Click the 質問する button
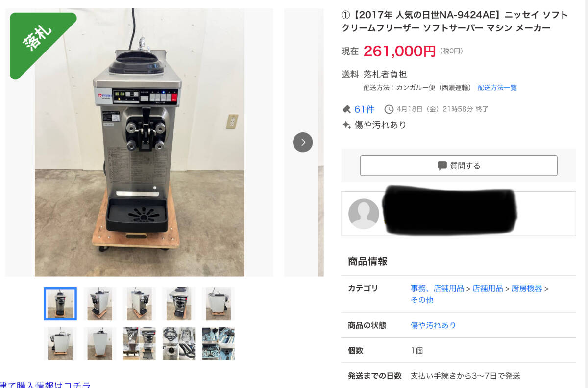Image resolution: width=588 pixels, height=388 pixels. click(x=459, y=166)
